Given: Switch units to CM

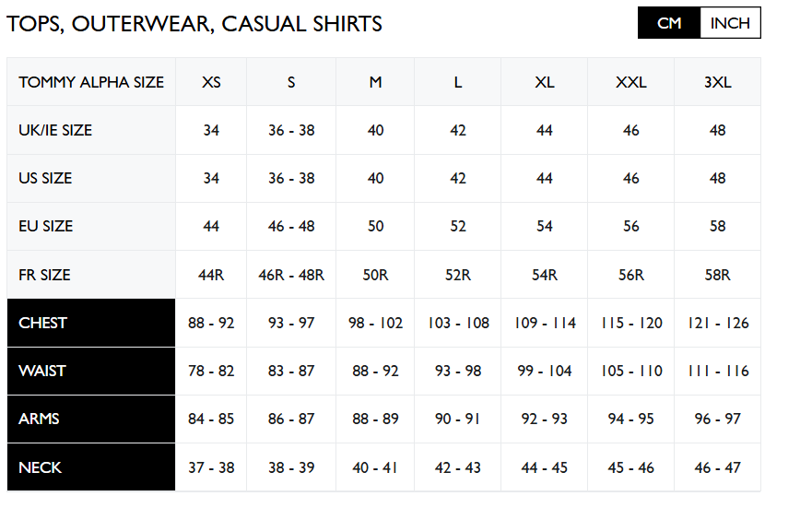Looking at the screenshot, I should tap(669, 23).
